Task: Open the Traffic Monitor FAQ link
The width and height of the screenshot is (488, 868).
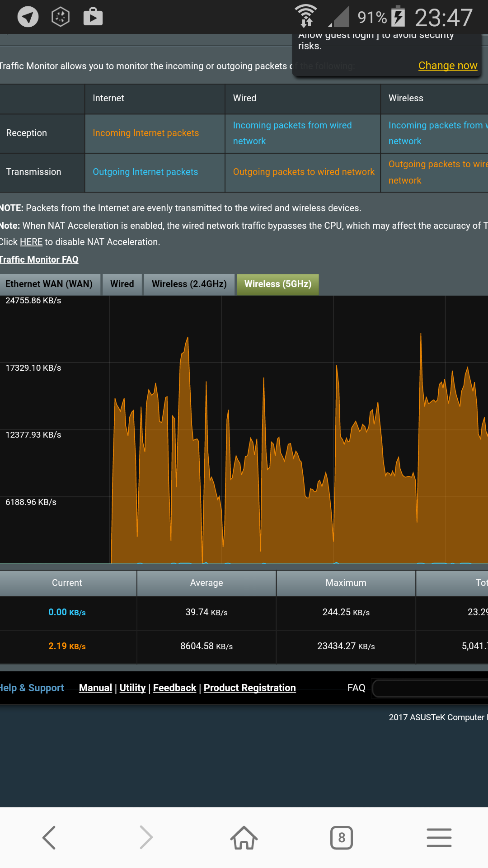Action: click(39, 259)
